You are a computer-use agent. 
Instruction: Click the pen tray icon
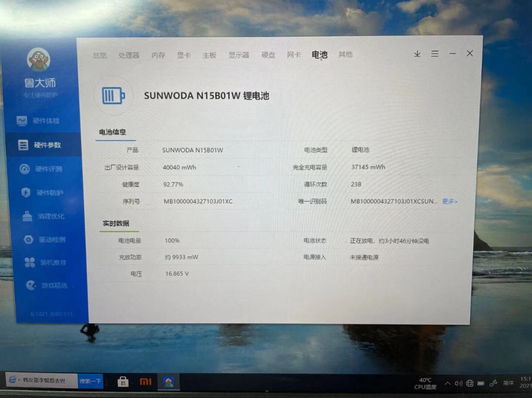493,383
